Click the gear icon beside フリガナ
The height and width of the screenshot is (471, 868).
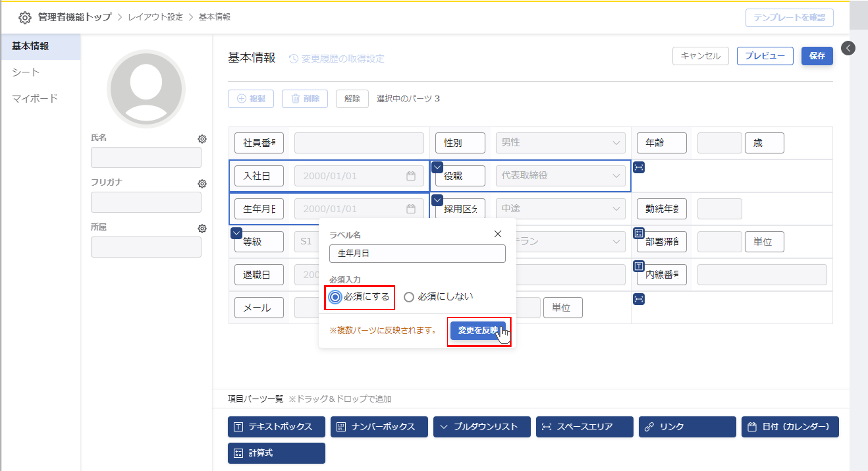[202, 184]
